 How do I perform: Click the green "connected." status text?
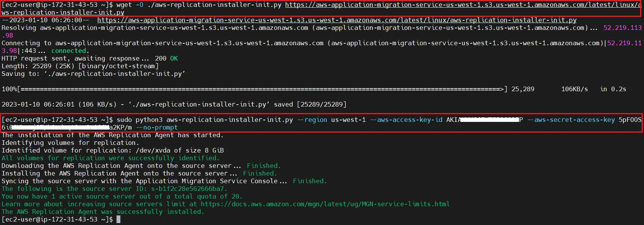pyautogui.click(x=70, y=51)
